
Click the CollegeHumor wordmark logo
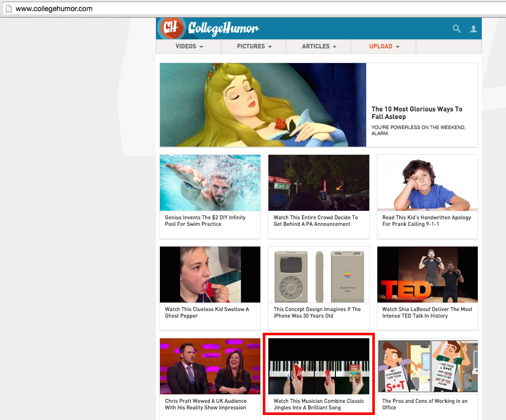(223, 29)
